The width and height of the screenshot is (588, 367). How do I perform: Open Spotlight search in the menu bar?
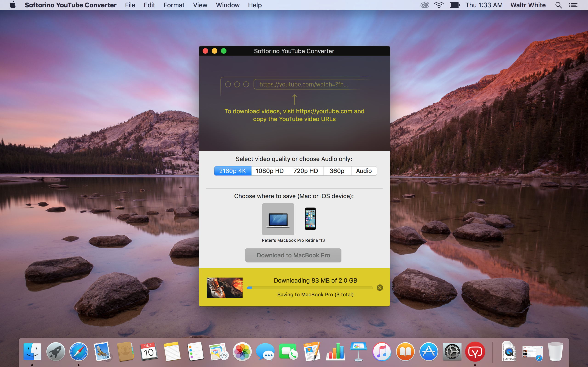pyautogui.click(x=558, y=5)
